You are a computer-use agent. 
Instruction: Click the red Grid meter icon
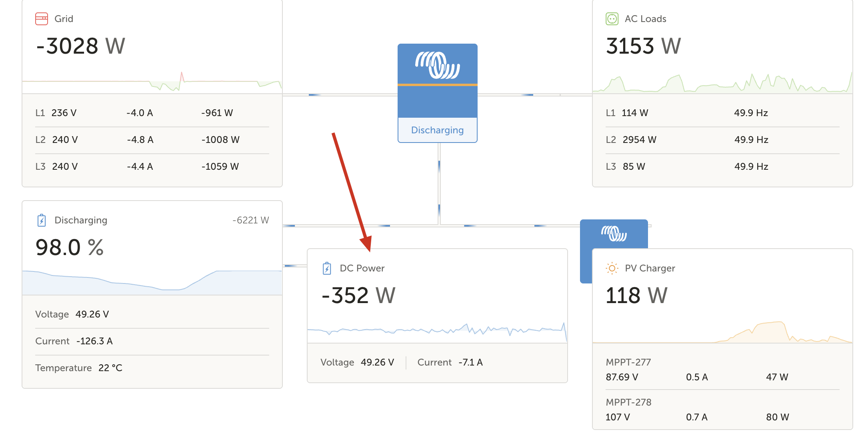[42, 19]
